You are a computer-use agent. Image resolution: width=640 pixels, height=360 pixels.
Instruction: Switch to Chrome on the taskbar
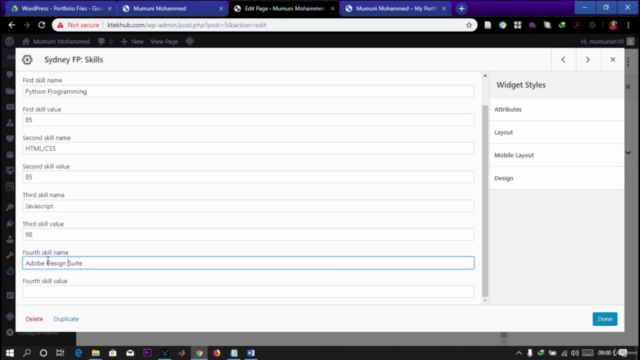pyautogui.click(x=199, y=353)
